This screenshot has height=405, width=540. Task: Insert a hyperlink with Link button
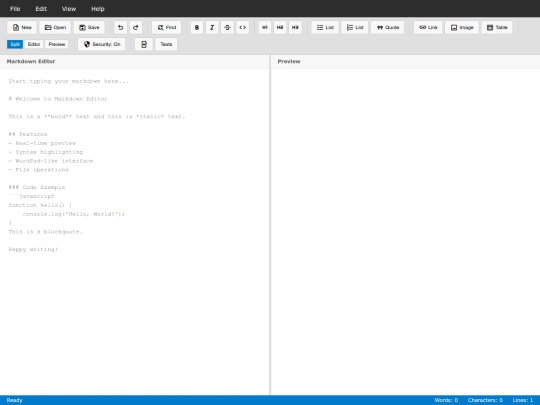pos(428,28)
